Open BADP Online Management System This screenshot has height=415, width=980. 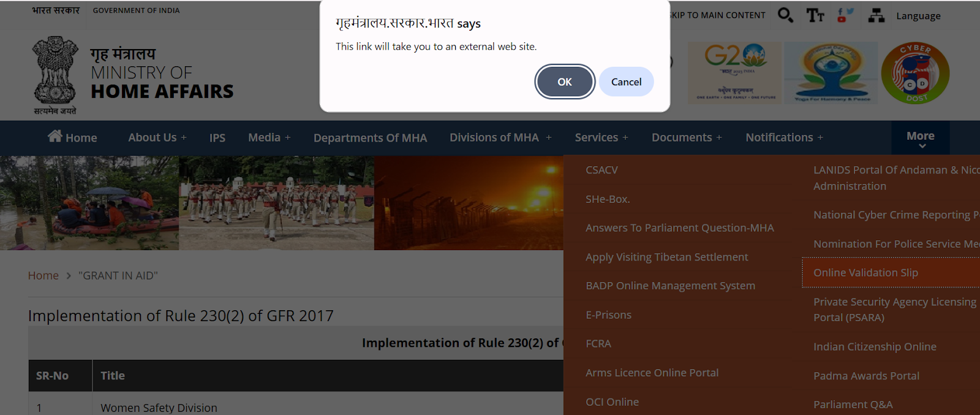(x=670, y=286)
